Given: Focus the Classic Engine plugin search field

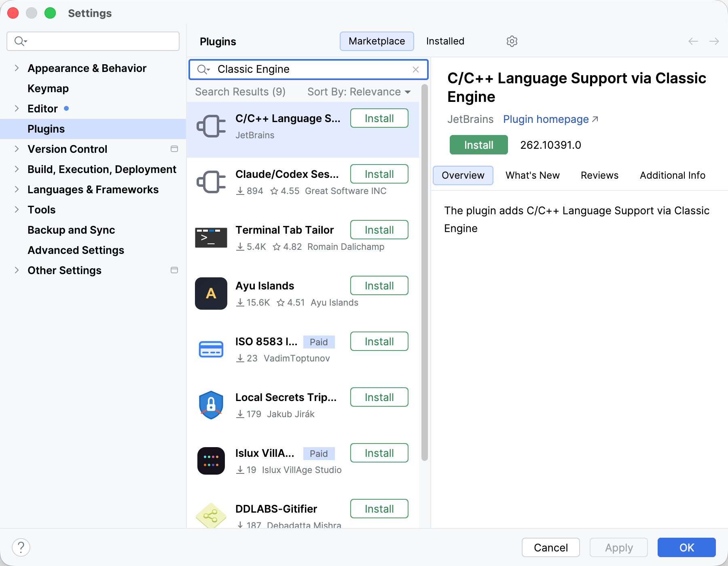Looking at the screenshot, I should coord(308,70).
